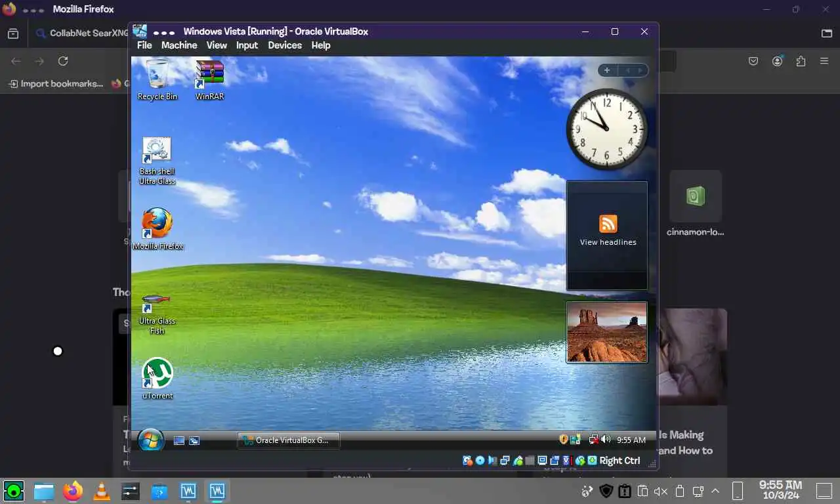This screenshot has height=504, width=840.
Task: Toggle the muted volume icon in host tray
Action: click(x=661, y=491)
